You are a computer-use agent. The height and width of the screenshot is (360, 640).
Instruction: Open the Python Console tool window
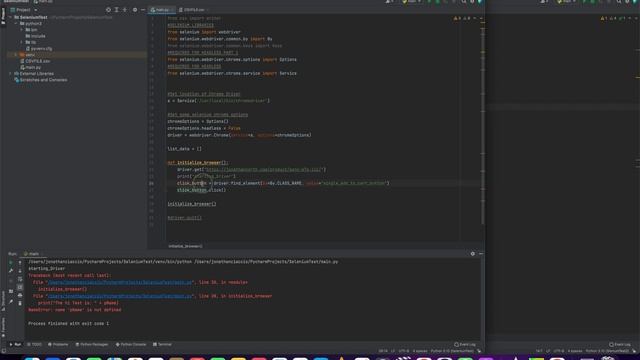pyautogui.click(x=131, y=344)
